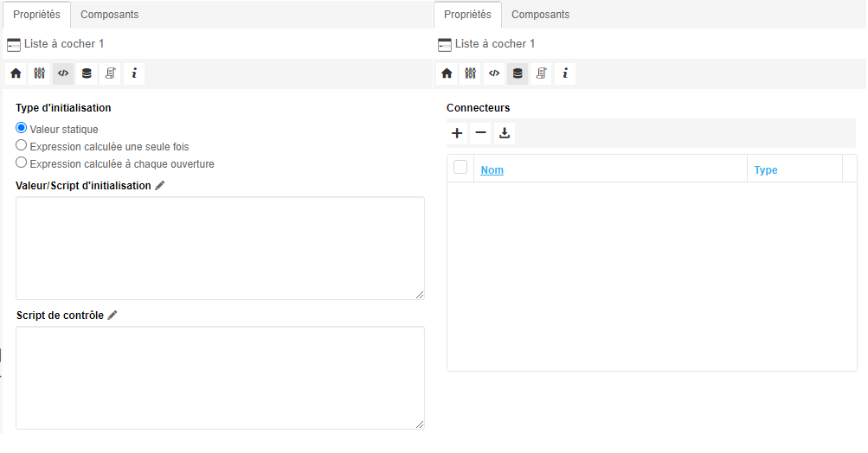Select the Valeur statique radio button
Image resolution: width=868 pixels, height=453 pixels.
point(22,128)
